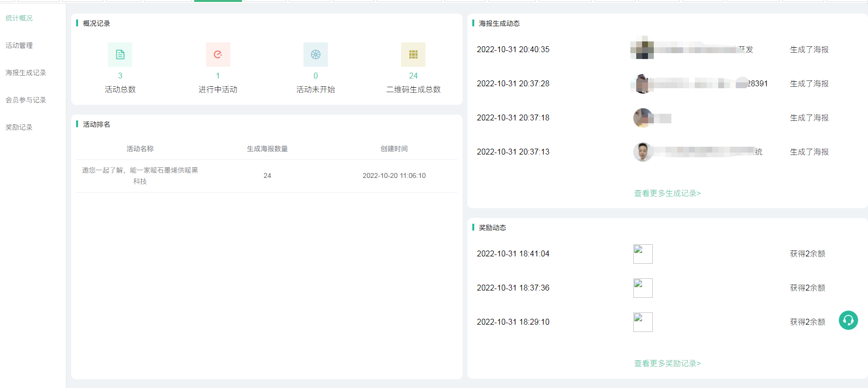The width and height of the screenshot is (868, 388).
Task: Open the green customer service headset icon
Action: click(848, 320)
